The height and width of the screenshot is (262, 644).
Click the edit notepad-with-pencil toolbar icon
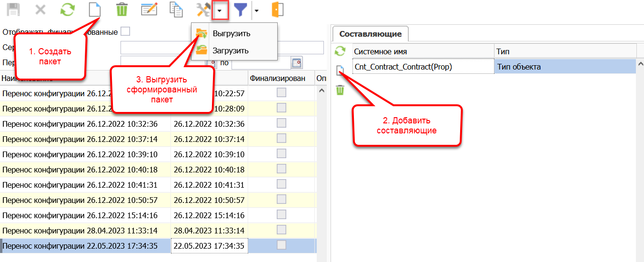(149, 10)
